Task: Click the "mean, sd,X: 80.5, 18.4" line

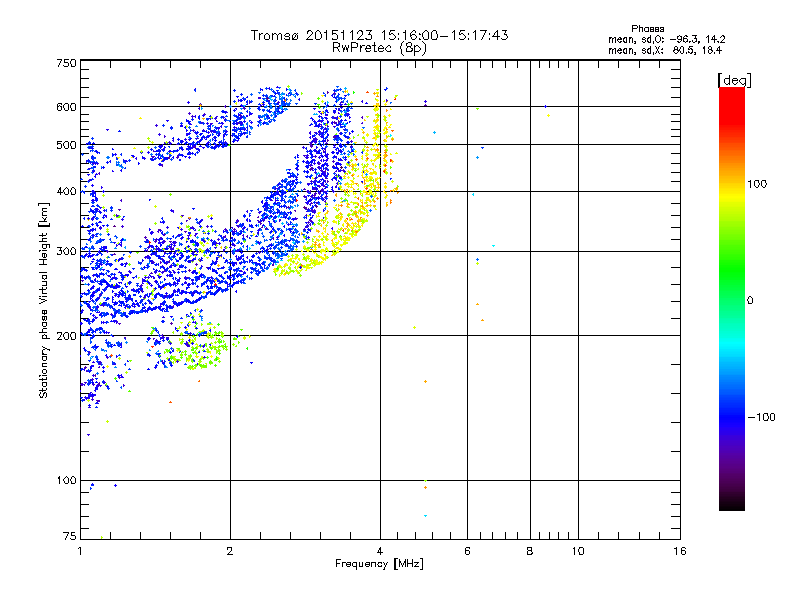Action: pos(665,50)
